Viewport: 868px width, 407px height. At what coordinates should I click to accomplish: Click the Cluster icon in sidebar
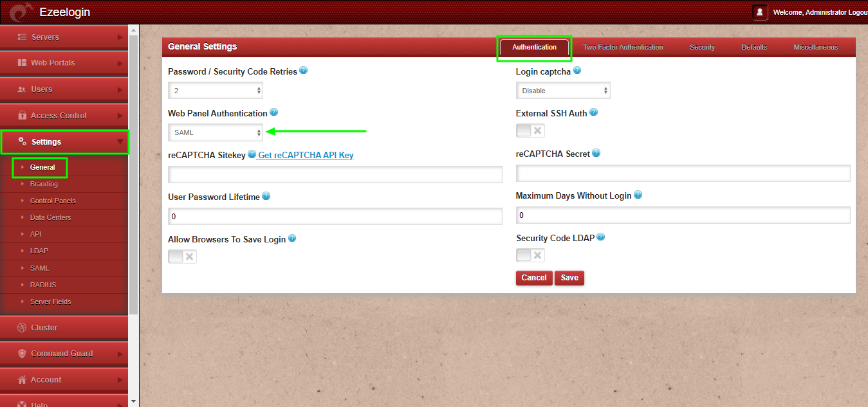coord(22,327)
